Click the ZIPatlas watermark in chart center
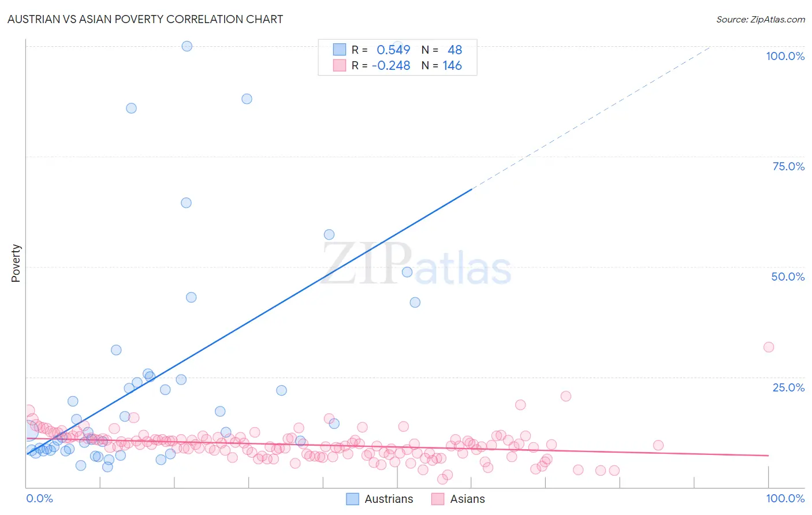 (x=416, y=264)
